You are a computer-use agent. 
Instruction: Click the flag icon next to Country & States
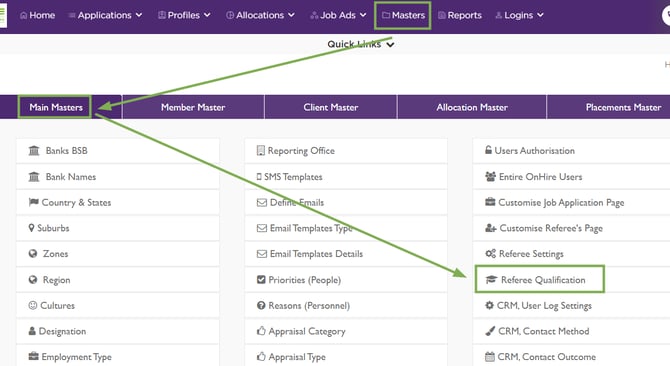pyautogui.click(x=33, y=202)
